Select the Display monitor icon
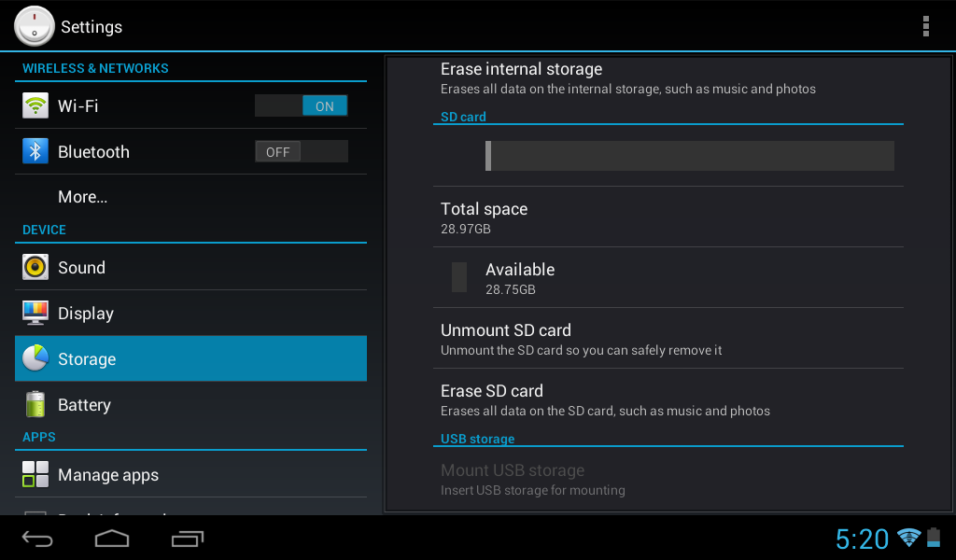The height and width of the screenshot is (560, 956). click(35, 313)
